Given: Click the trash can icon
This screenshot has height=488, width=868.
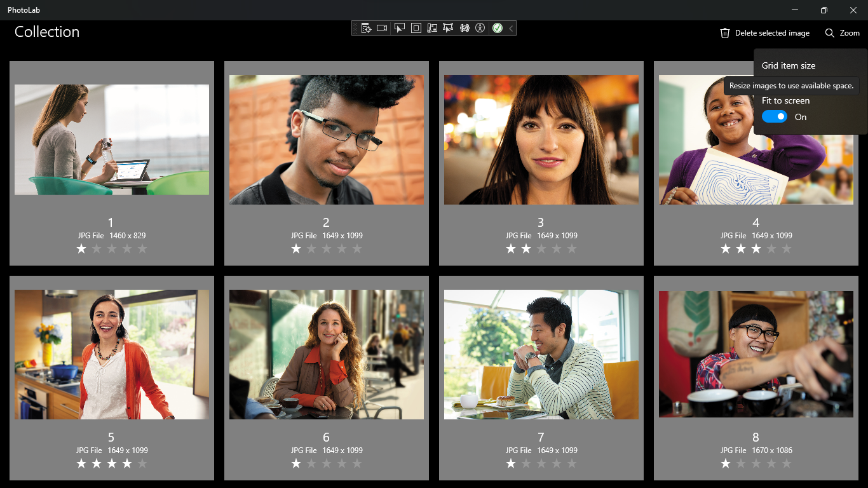Looking at the screenshot, I should point(724,33).
